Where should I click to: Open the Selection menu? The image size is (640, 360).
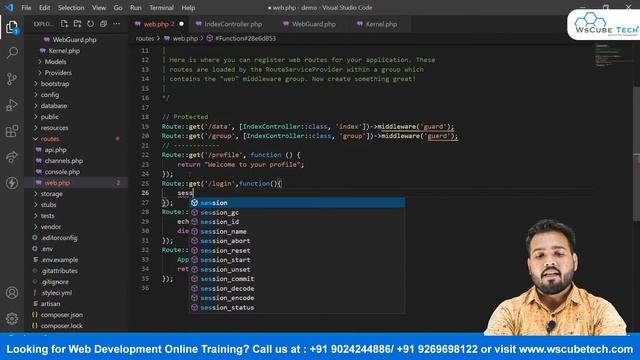tap(71, 8)
